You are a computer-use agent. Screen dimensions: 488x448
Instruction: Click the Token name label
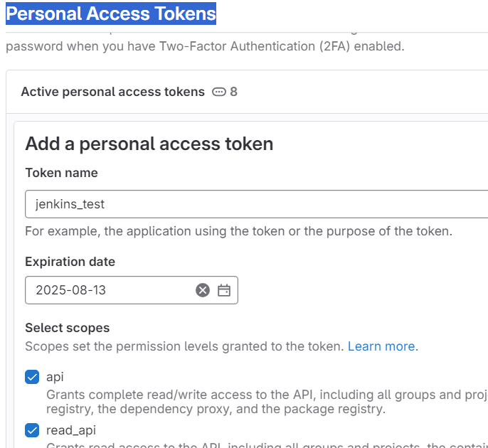61,173
